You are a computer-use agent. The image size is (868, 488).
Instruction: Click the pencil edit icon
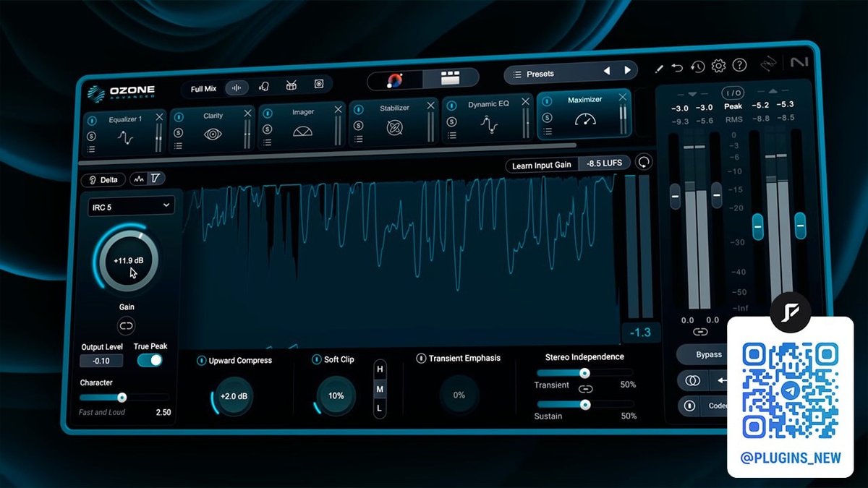(x=659, y=69)
